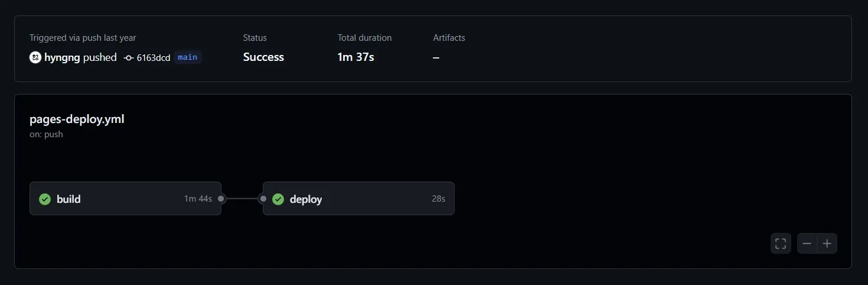Click the total duration 1m 37s

tap(356, 57)
